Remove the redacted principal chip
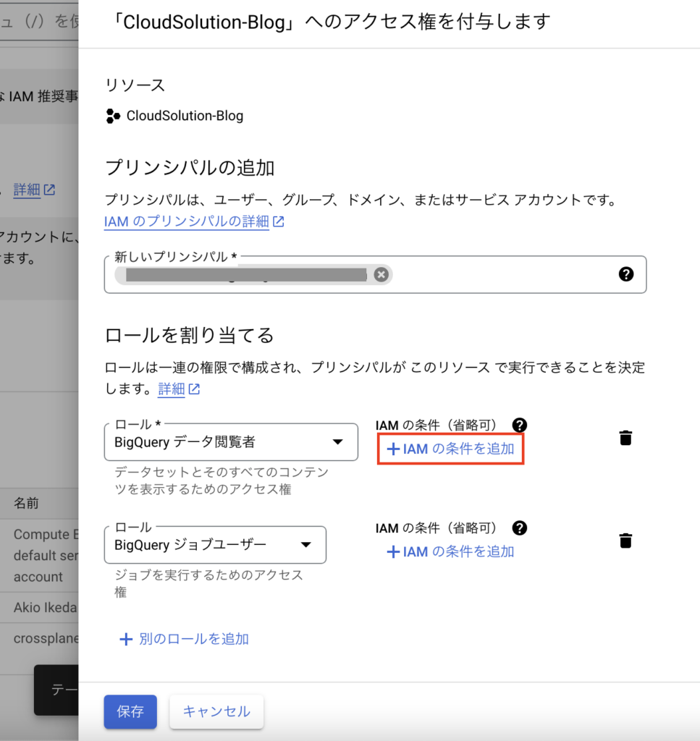The height and width of the screenshot is (741, 700). click(381, 274)
